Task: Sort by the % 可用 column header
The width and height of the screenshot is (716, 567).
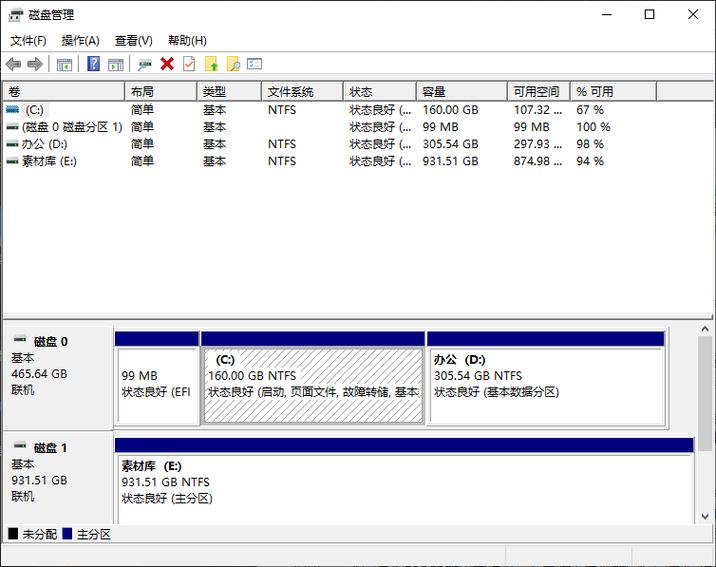Action: (x=613, y=92)
